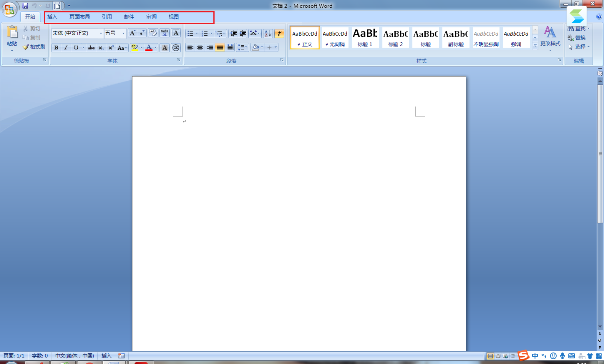Click the Office button logo
Image resolution: width=604 pixels, height=364 pixels.
(10, 9)
